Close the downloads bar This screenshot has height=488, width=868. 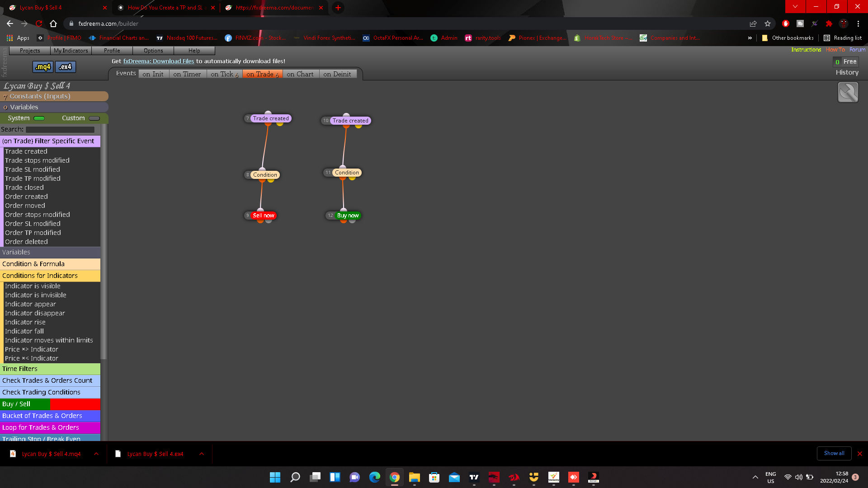(x=860, y=454)
